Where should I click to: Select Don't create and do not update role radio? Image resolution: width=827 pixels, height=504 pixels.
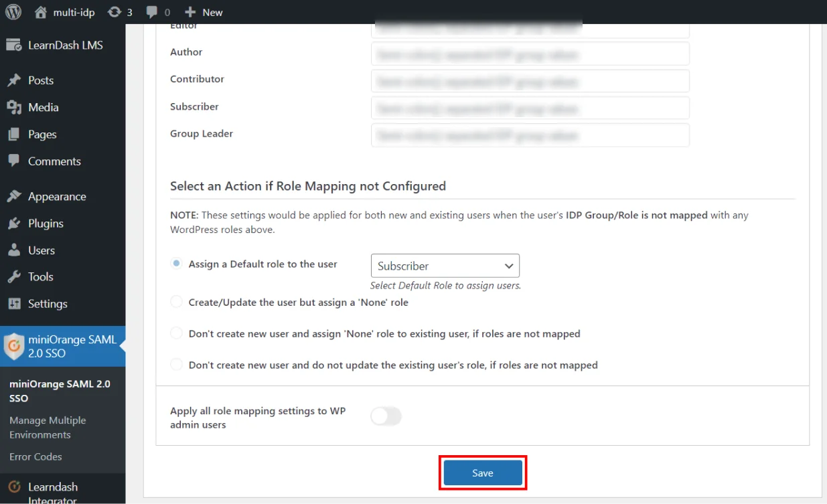(x=176, y=365)
